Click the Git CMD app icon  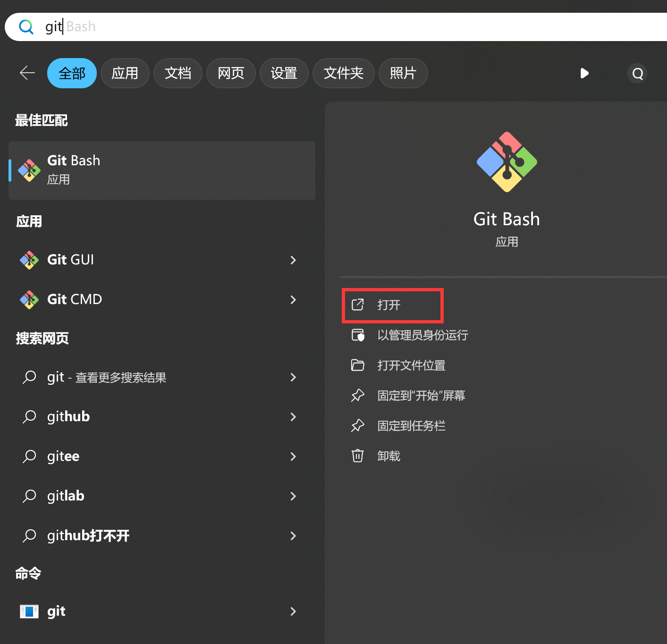click(x=29, y=300)
